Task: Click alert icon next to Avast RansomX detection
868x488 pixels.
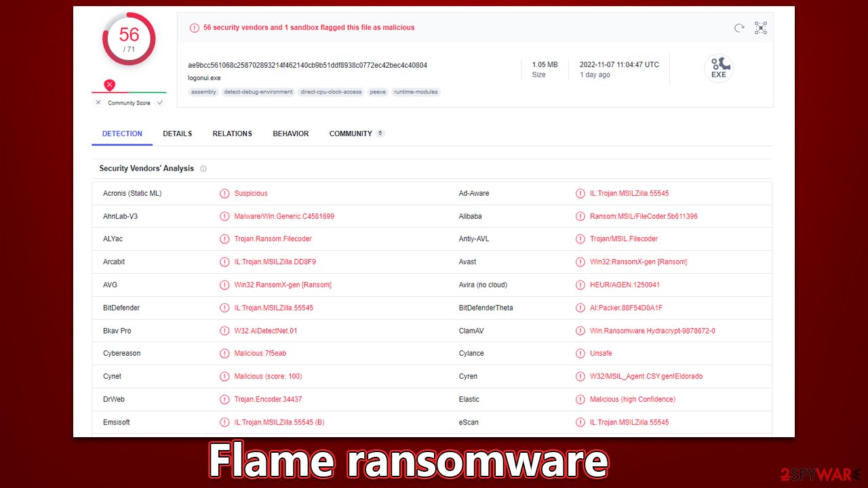Action: pos(580,262)
